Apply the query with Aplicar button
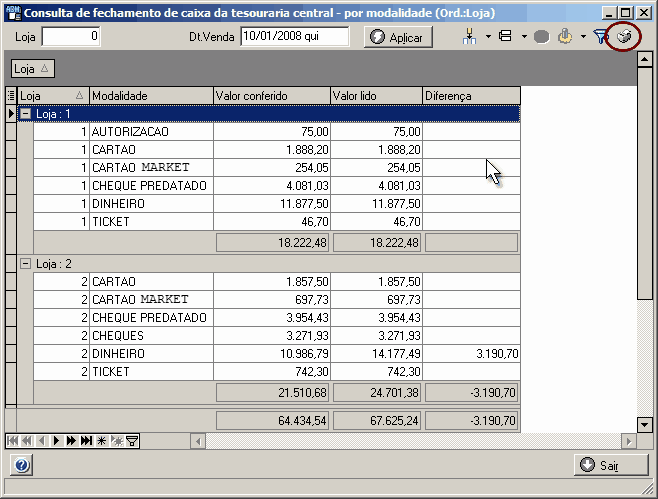Screen dimensions: 658x499 [x=398, y=37]
